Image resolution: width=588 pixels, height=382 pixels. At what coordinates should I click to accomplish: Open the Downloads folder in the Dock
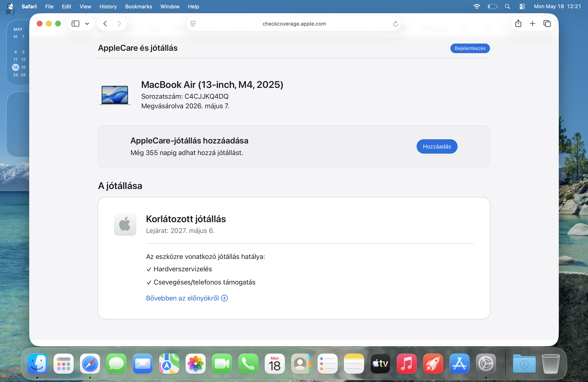(x=524, y=364)
